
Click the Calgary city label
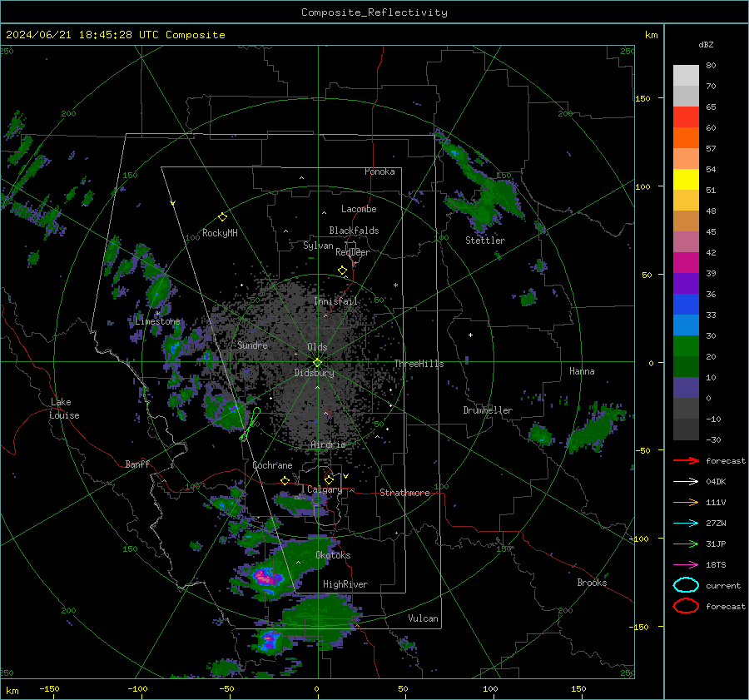(x=325, y=489)
